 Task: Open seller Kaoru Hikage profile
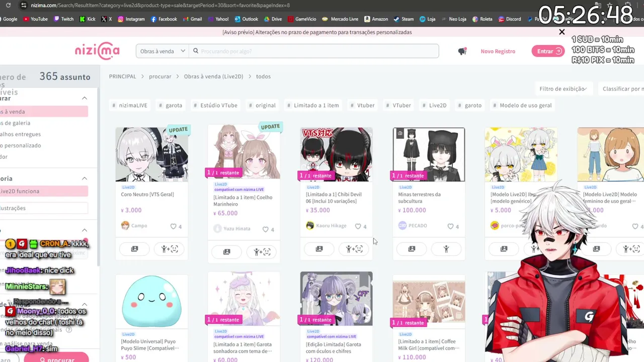click(x=326, y=226)
